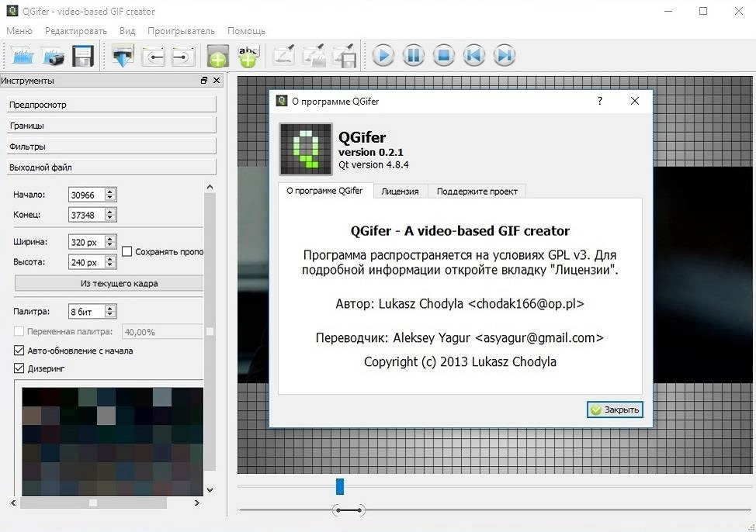Save with the floppy disk icon
Screen dimensions: 756x532
pyautogui.click(x=83, y=56)
